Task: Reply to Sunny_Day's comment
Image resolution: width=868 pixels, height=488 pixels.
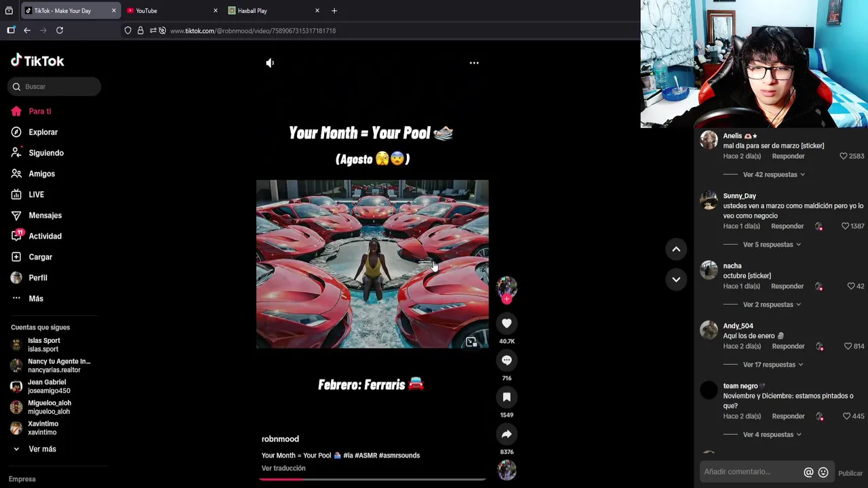Action: [787, 226]
